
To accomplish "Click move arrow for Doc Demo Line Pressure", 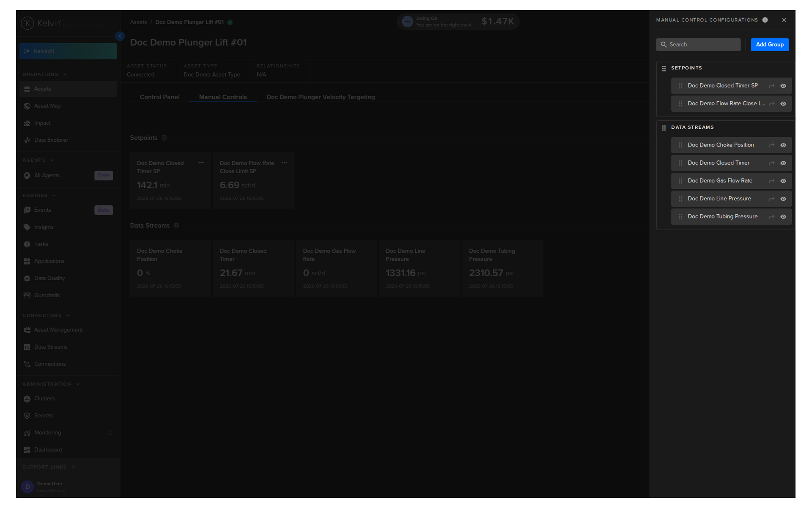I will 772,199.
